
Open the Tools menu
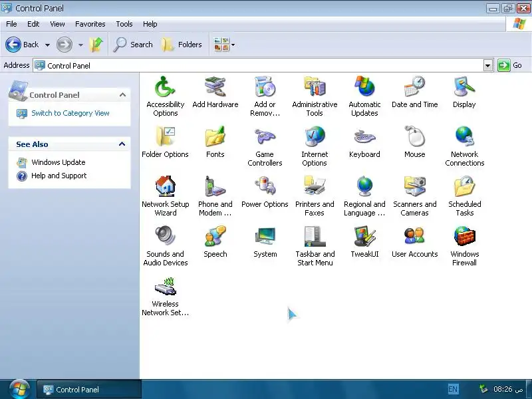[124, 24]
